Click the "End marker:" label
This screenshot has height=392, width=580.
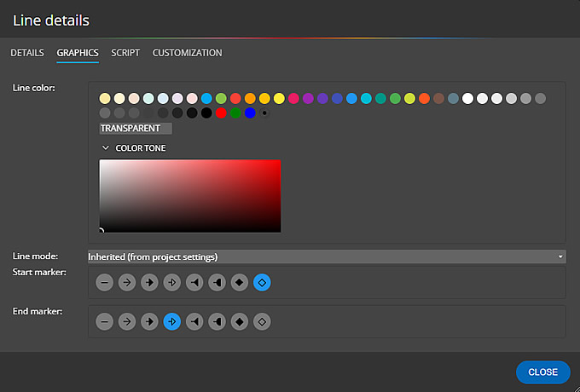(x=38, y=311)
